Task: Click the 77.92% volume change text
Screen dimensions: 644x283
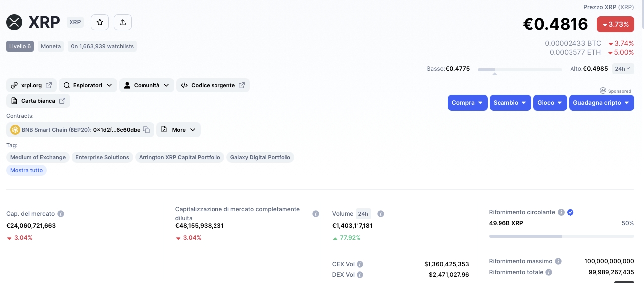Action: pyautogui.click(x=350, y=238)
